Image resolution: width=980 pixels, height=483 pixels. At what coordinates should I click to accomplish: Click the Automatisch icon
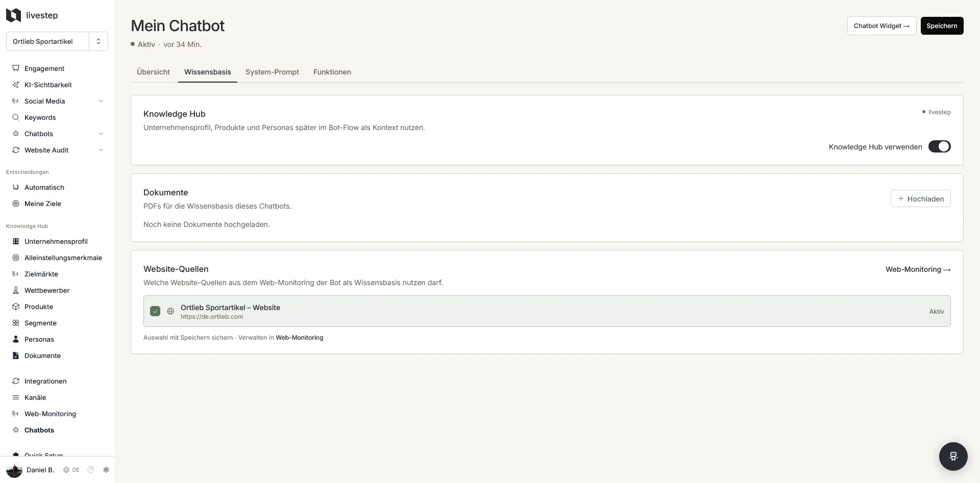16,187
